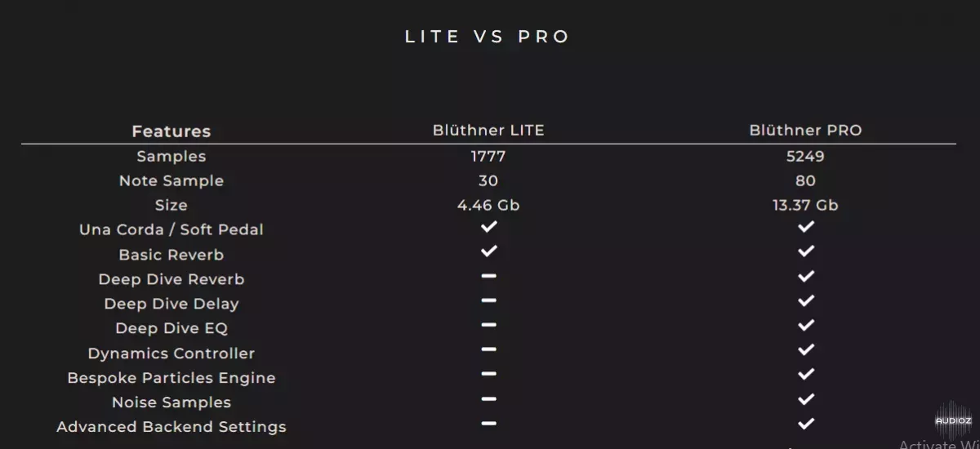Click the PRO checkmark for Advanced Backend Settings
The width and height of the screenshot is (980, 449).
(x=805, y=424)
